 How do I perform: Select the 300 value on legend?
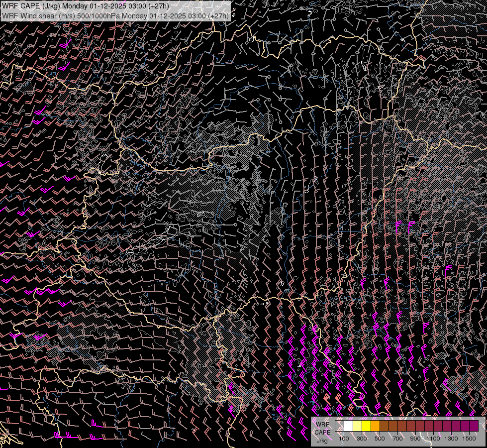[362, 439]
